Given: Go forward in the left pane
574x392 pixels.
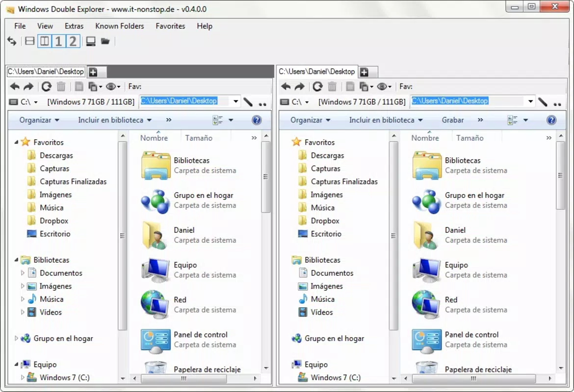Looking at the screenshot, I should (28, 87).
